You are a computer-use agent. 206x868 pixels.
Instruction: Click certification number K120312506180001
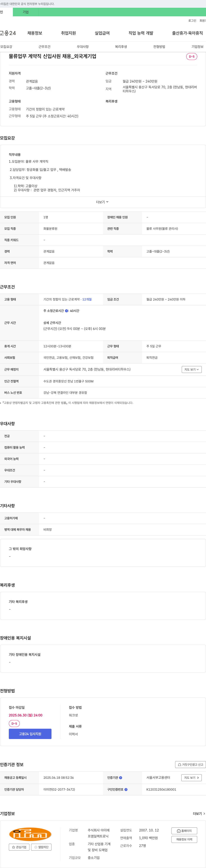161,790
